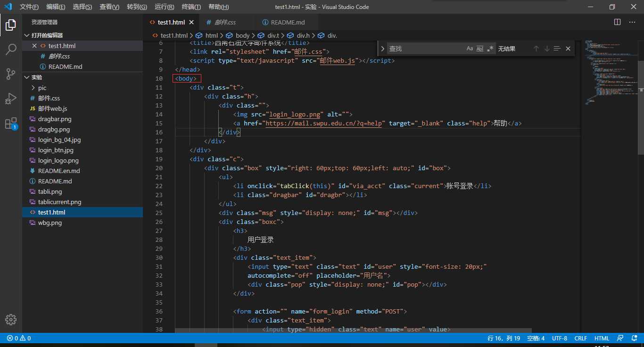644x347 pixels.
Task: Open the 转到(G) menu
Action: point(137,7)
